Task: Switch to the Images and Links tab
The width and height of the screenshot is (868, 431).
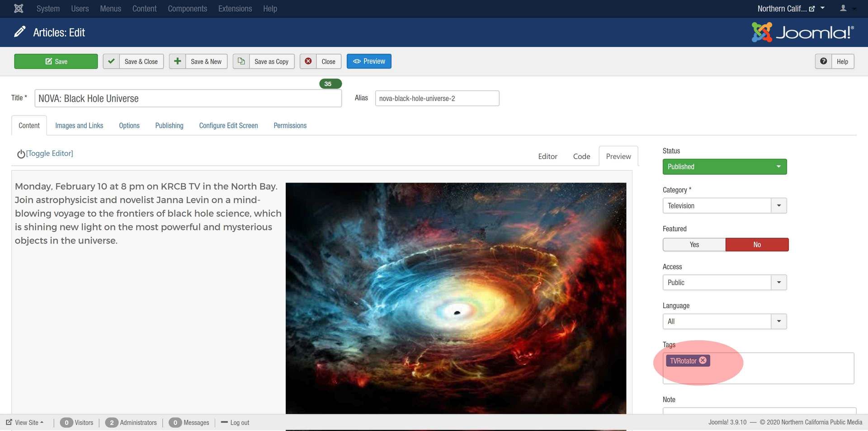Action: [x=79, y=126]
